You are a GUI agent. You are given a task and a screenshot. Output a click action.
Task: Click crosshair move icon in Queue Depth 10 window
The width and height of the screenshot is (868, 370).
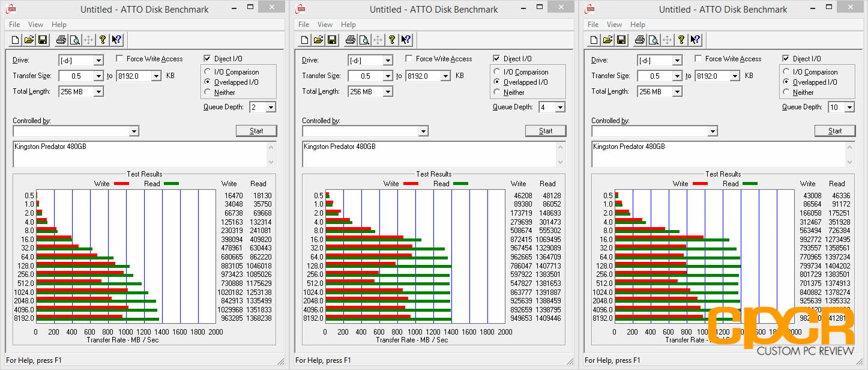(x=667, y=40)
